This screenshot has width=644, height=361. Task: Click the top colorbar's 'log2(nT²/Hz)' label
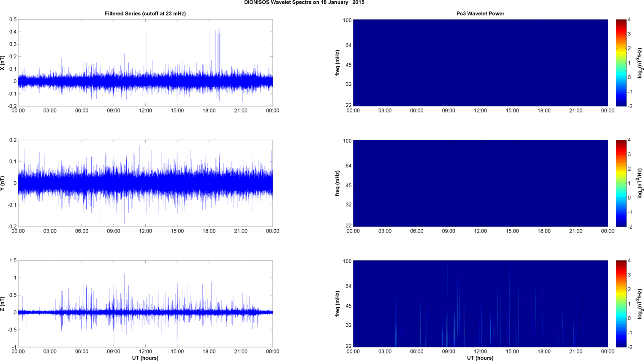pos(640,63)
